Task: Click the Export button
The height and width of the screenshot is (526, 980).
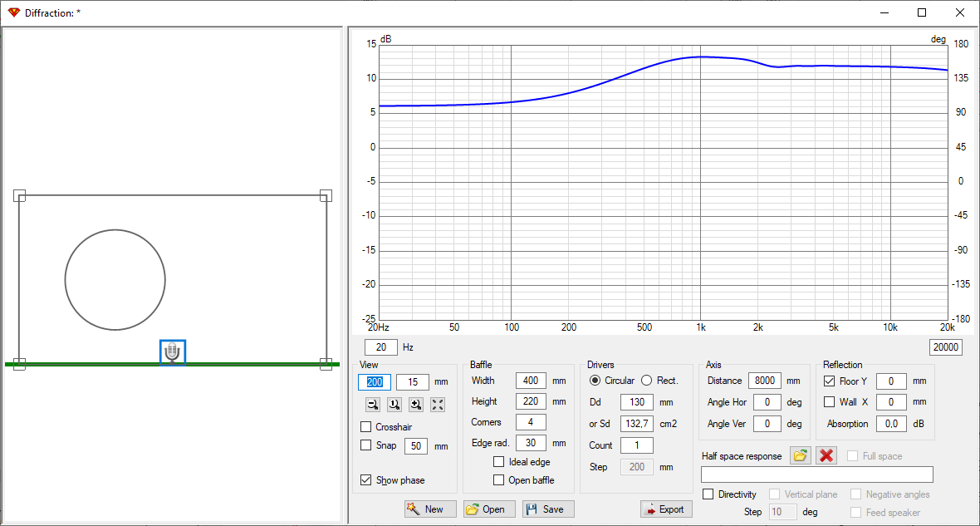Action: coord(666,509)
